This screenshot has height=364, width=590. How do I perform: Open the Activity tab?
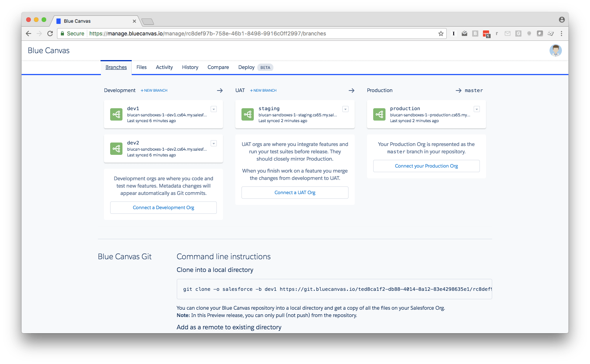[164, 67]
